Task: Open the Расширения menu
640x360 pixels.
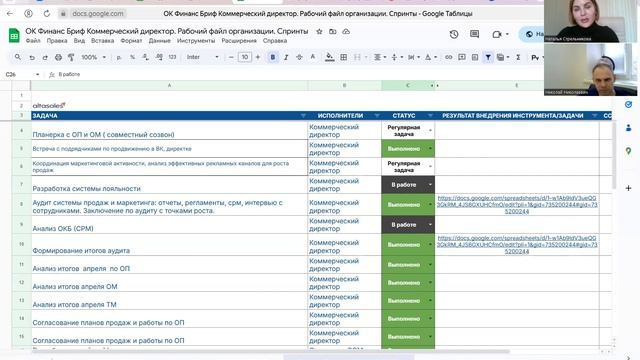Action: click(x=239, y=41)
